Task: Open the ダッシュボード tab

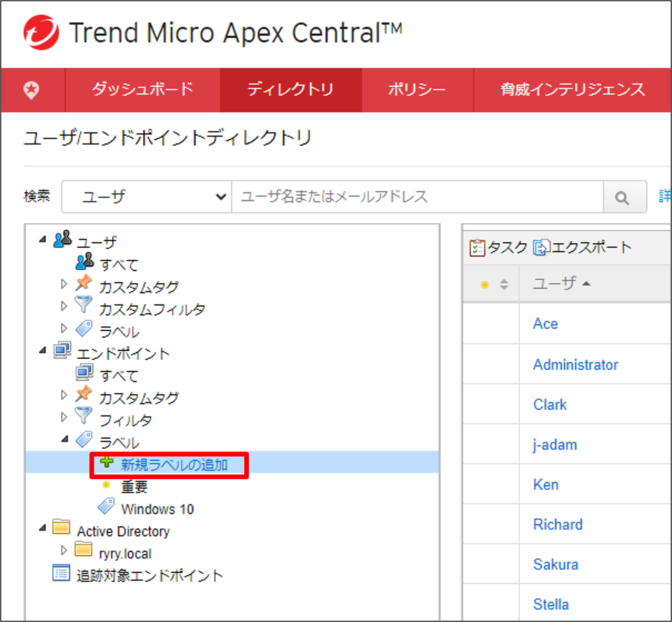Action: tap(143, 90)
